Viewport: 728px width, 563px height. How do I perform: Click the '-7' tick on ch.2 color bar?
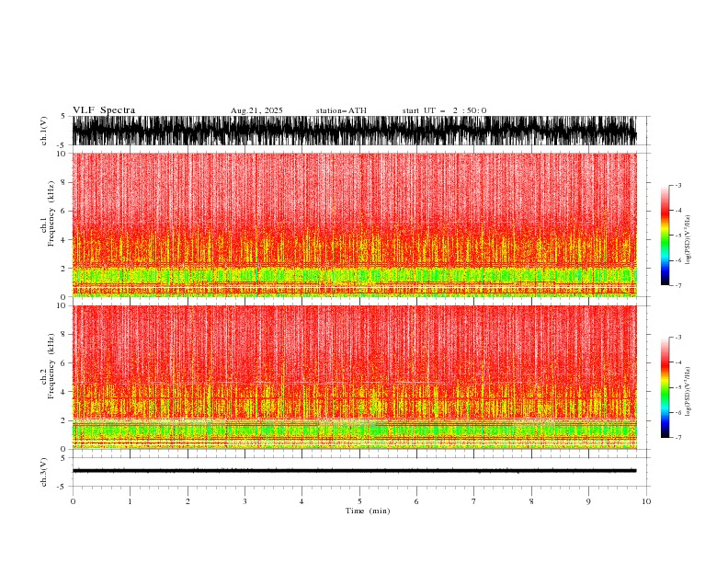[x=678, y=438]
